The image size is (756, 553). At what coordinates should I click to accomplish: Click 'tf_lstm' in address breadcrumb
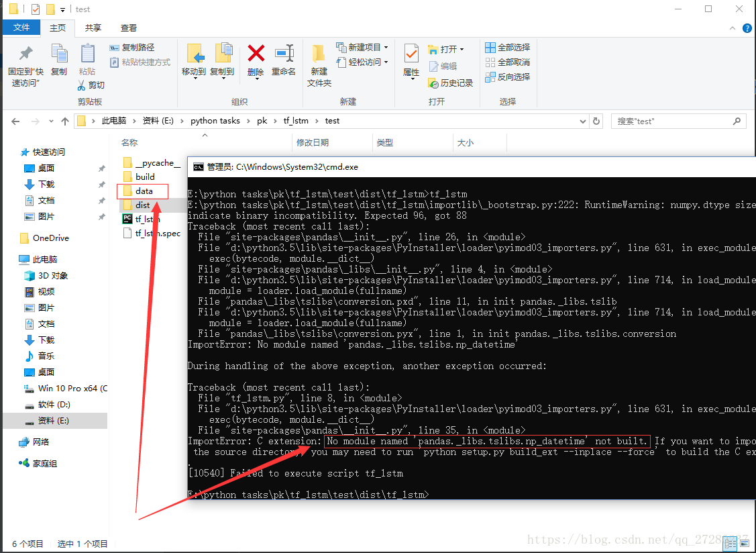[296, 121]
